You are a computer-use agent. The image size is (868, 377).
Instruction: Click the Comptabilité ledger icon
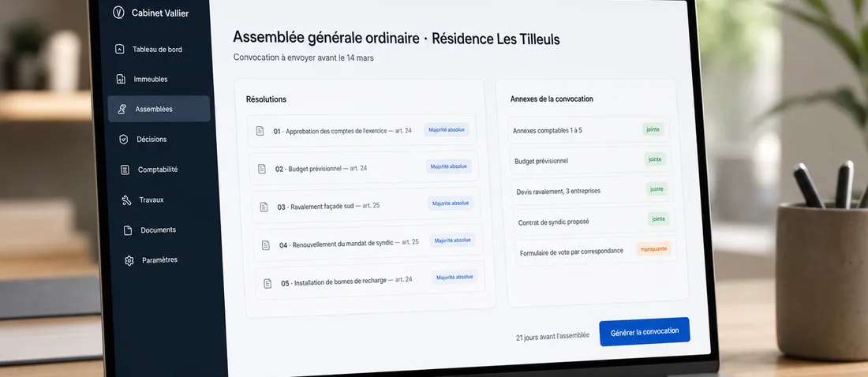(x=125, y=170)
